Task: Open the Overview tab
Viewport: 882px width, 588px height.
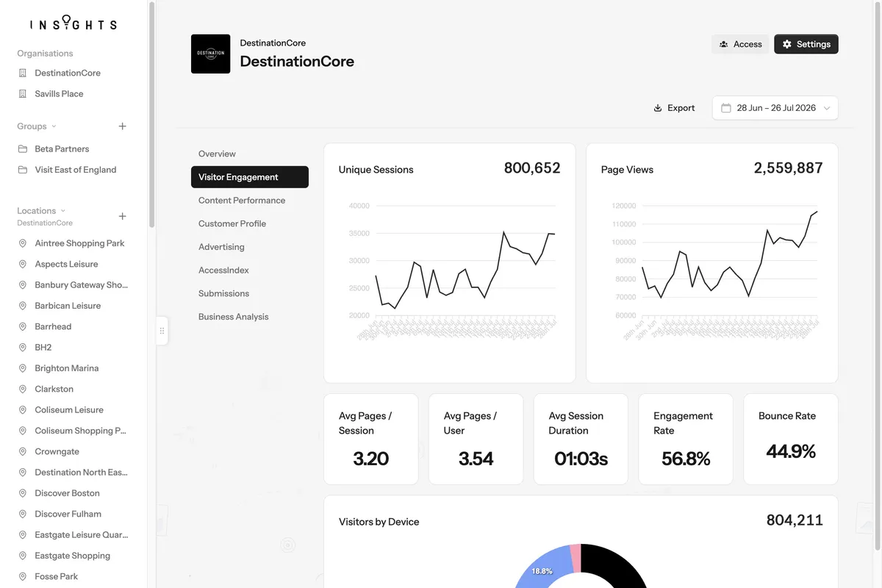Action: tap(250, 154)
